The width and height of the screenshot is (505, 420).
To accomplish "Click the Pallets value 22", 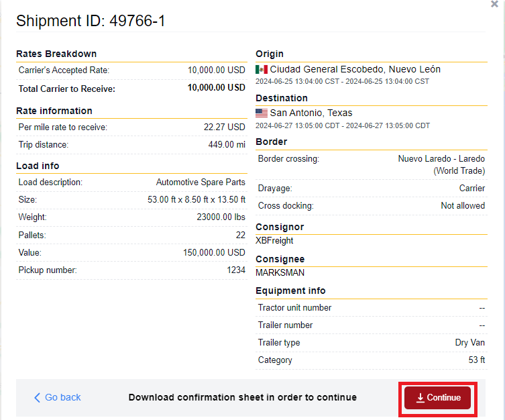I will 241,235.
